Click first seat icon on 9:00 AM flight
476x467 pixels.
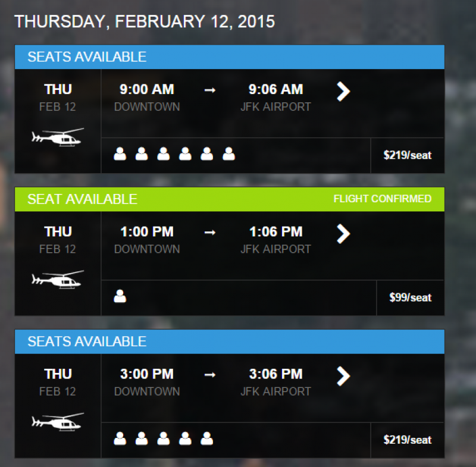click(x=120, y=154)
